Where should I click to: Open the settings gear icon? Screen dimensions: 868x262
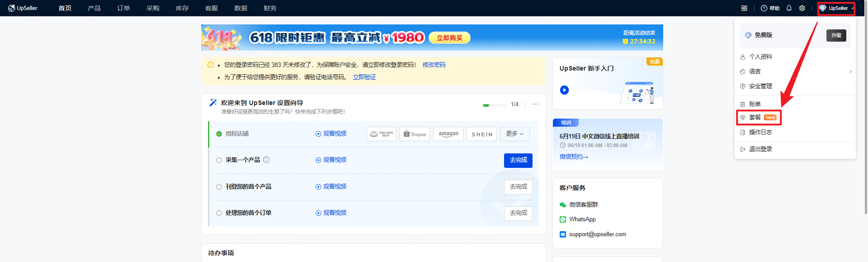tap(802, 8)
